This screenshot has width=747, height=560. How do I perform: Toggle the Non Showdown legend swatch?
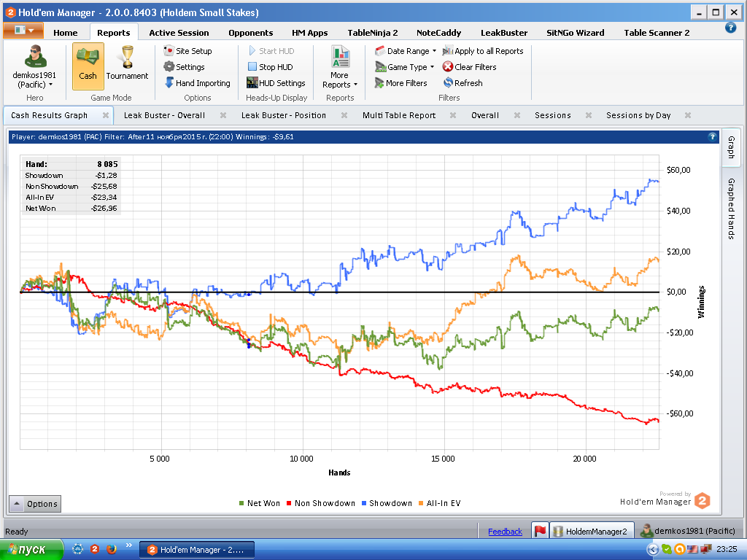[289, 503]
